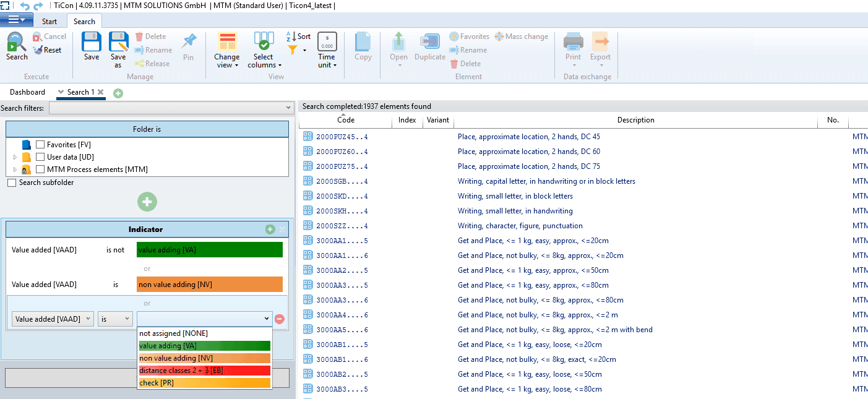
Task: Expand the User data [UD] tree node
Action: 15,157
